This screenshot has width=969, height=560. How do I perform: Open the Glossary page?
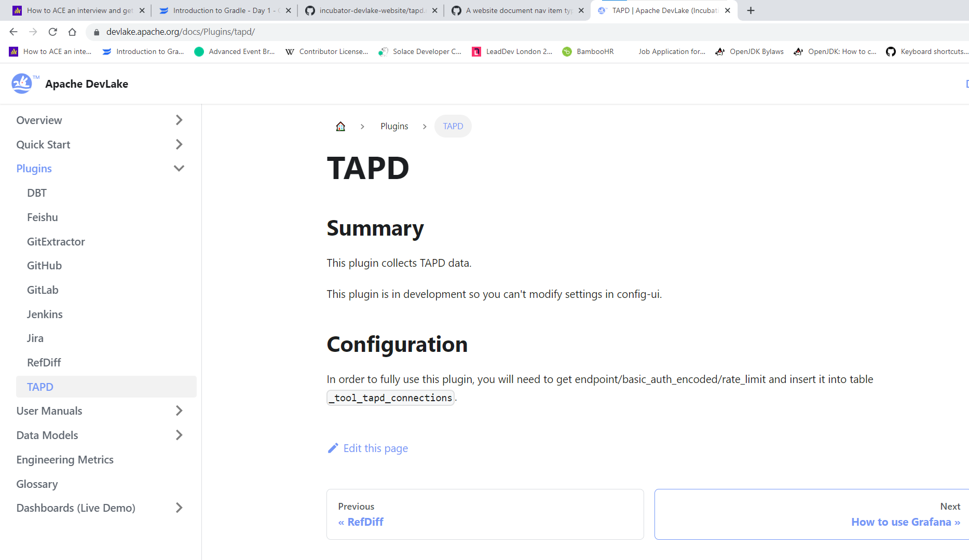pos(37,484)
